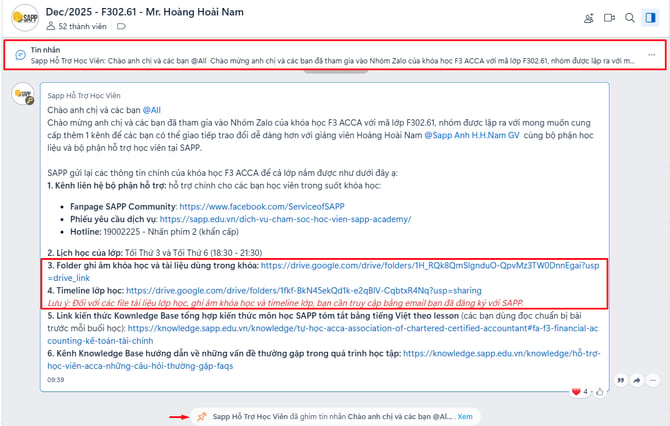
Task: Open more options for the message
Action: click(x=653, y=380)
